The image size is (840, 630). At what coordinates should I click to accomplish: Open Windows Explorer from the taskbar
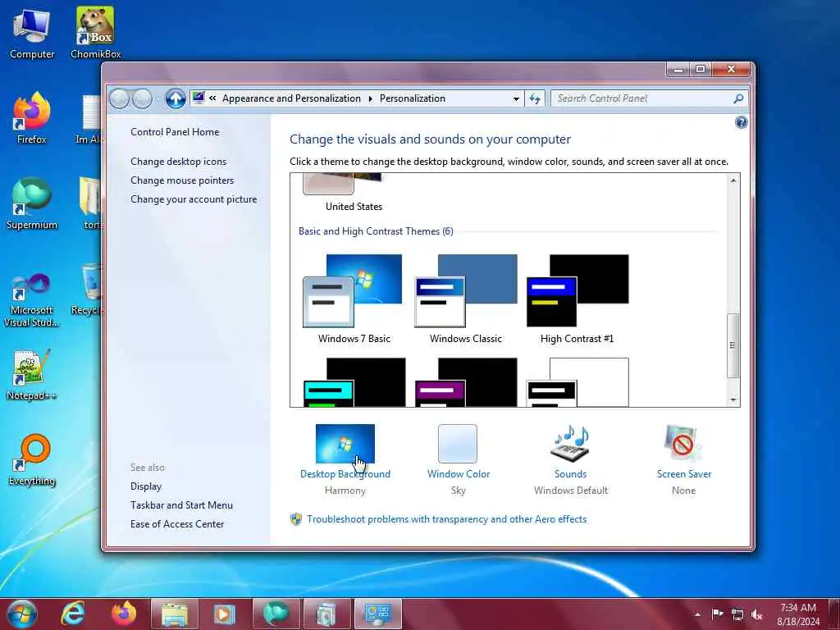[x=175, y=614]
